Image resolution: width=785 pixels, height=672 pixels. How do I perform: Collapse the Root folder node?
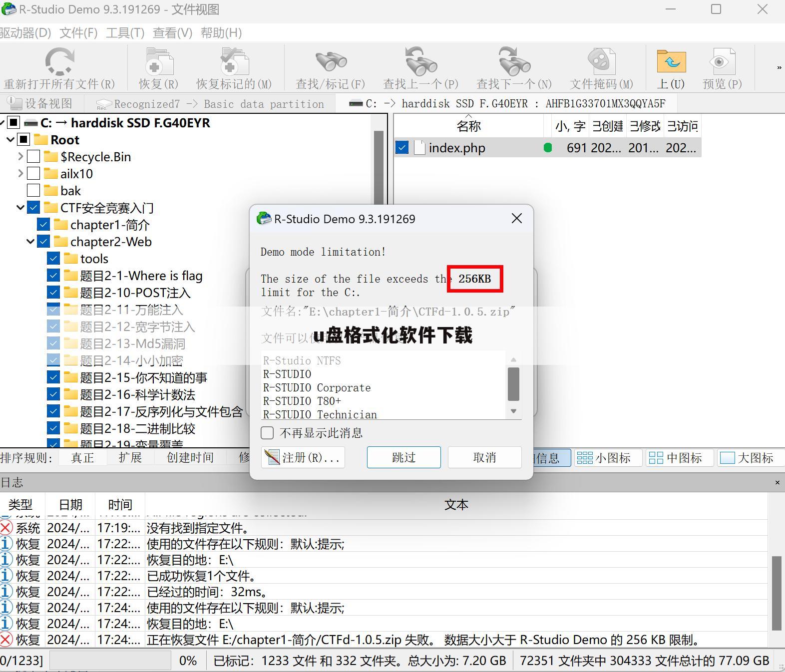point(10,140)
